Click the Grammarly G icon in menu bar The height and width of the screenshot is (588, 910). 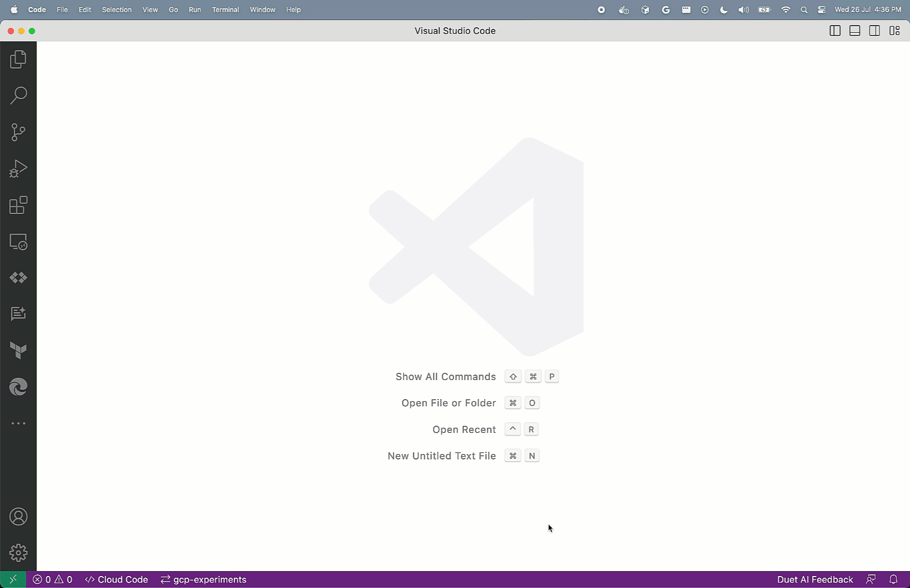coord(665,10)
